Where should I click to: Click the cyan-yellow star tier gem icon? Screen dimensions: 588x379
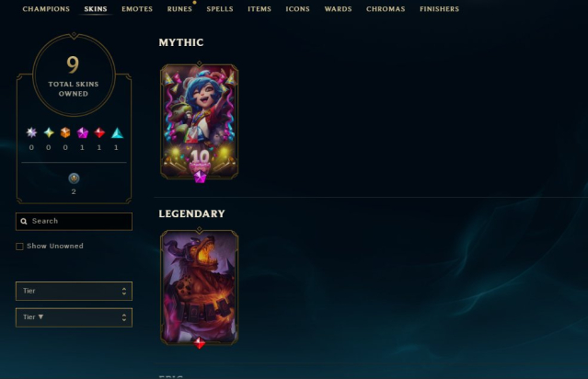tap(49, 132)
